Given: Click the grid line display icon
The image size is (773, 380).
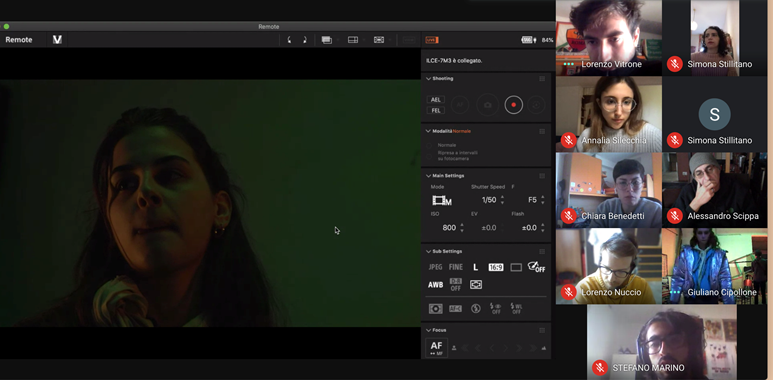Looking at the screenshot, I should 353,40.
